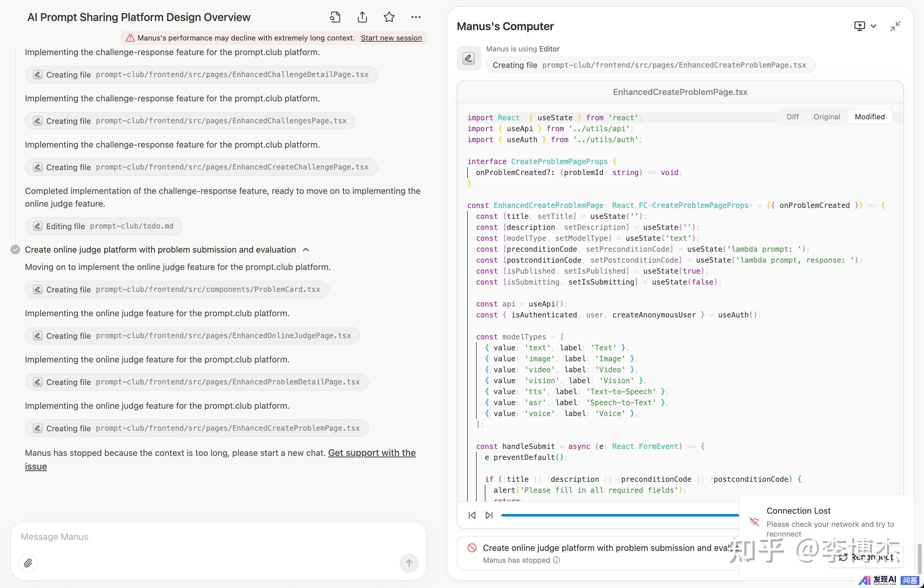Collapse the Manus's Computer panel
This screenshot has height=588, width=924.
pos(895,26)
